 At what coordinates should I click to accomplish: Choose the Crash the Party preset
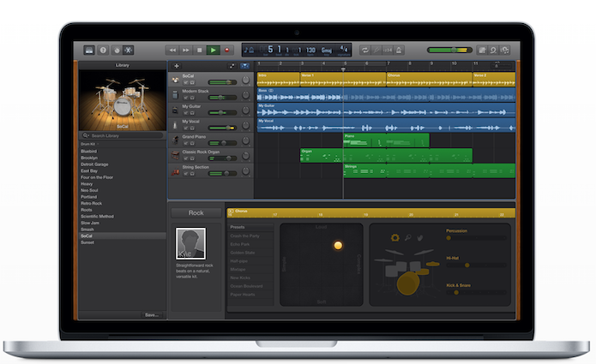click(x=244, y=236)
